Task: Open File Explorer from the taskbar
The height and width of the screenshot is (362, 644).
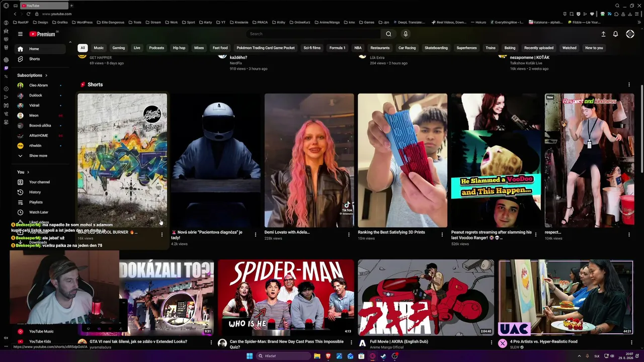Action: (x=317, y=356)
